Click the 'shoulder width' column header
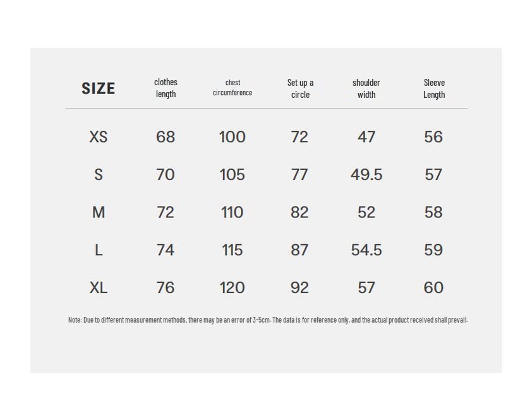532x399 pixels. coord(366,88)
